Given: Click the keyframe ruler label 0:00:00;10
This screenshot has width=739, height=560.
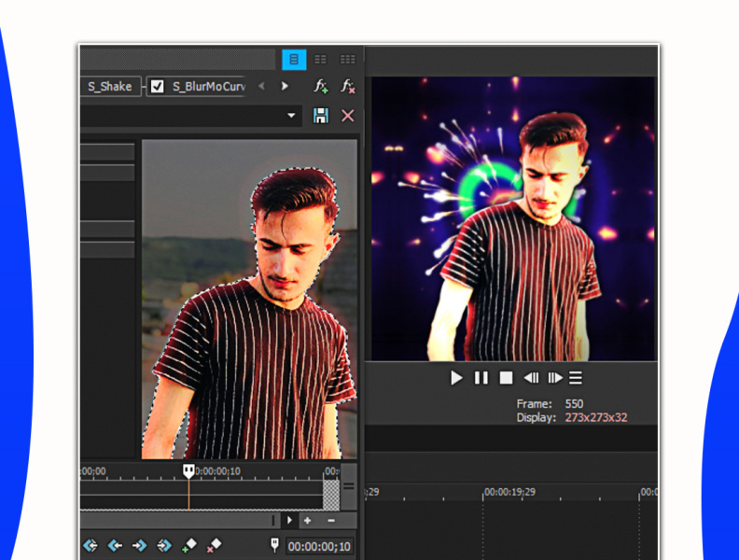Looking at the screenshot, I should 217,471.
